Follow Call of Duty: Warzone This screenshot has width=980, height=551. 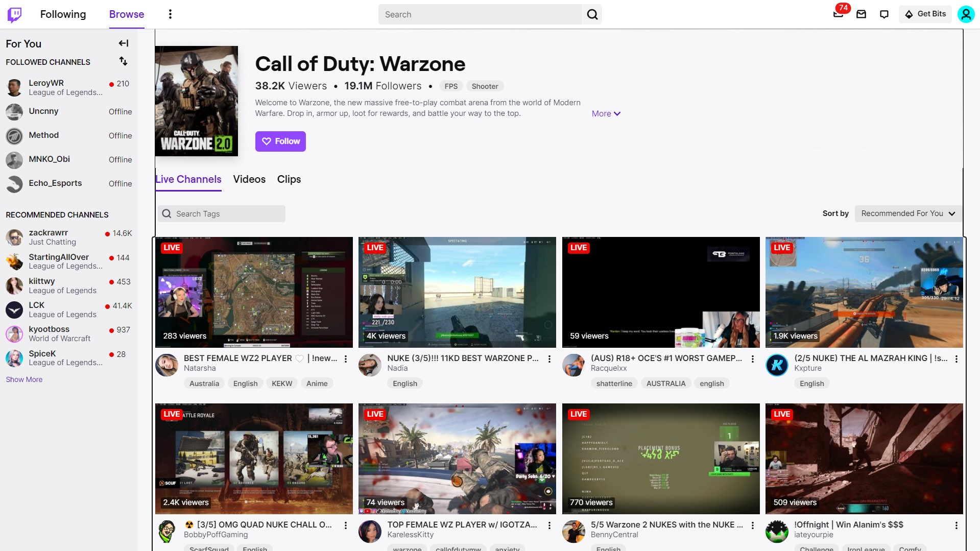pyautogui.click(x=280, y=141)
